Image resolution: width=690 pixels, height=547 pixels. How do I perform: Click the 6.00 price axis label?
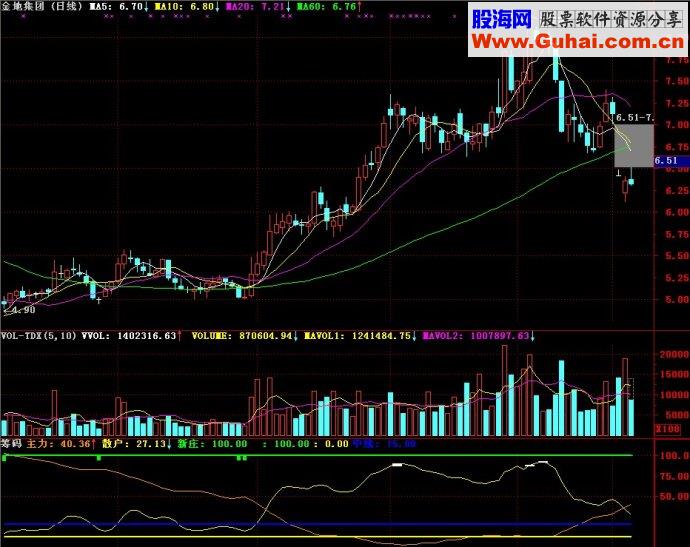pos(677,212)
